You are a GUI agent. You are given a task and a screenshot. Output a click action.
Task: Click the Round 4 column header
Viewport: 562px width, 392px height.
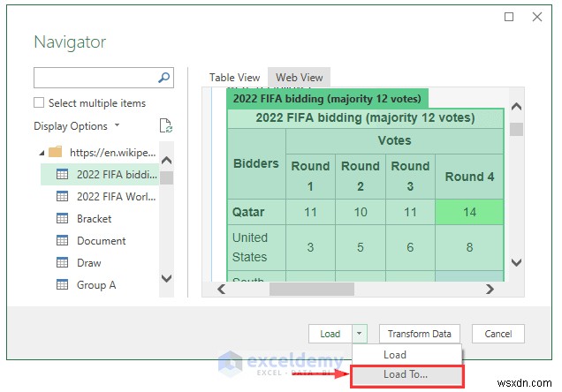click(469, 177)
